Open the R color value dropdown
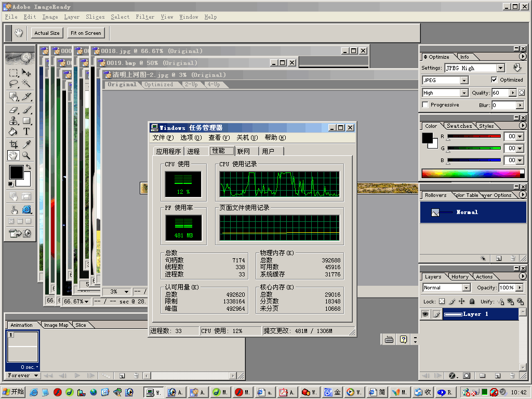Image resolution: width=532 pixels, height=399 pixels. pos(520,137)
